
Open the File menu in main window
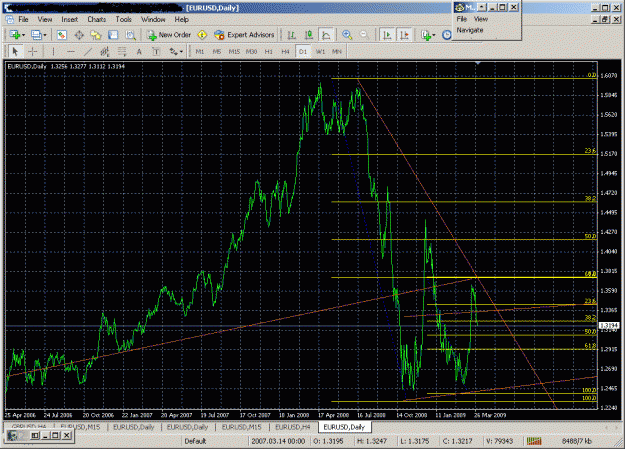click(23, 19)
